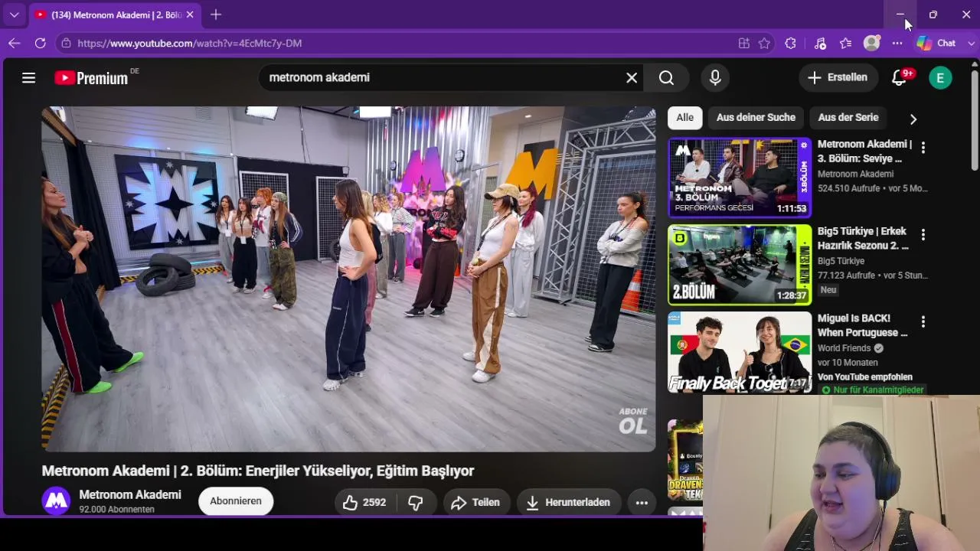The height and width of the screenshot is (551, 980).
Task: Clear the search box text
Action: [632, 77]
